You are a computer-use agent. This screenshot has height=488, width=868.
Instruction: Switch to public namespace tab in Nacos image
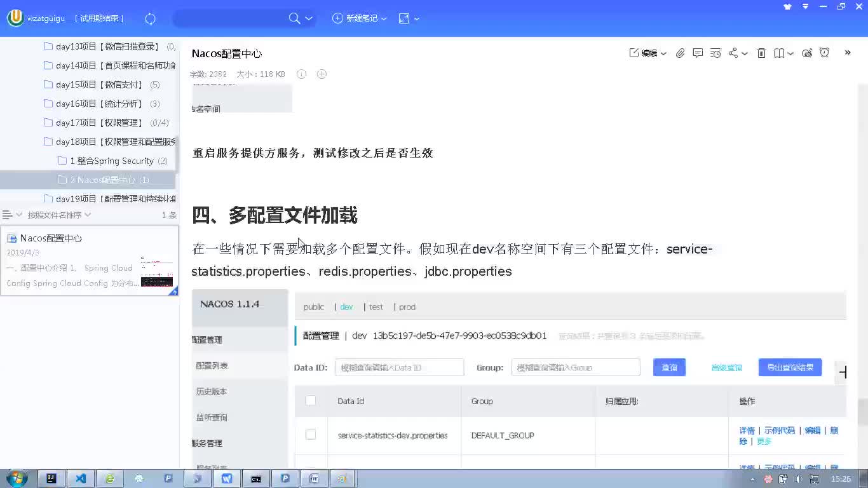click(313, 307)
